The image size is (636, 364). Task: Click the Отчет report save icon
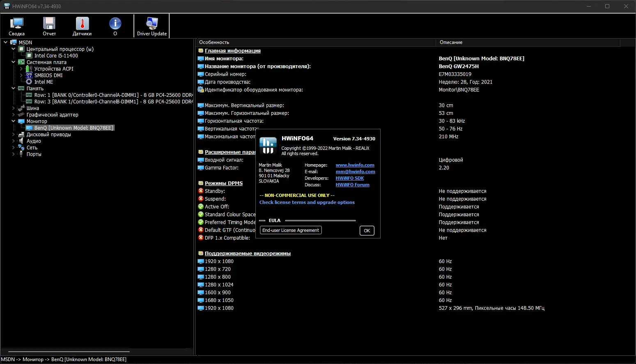49,24
